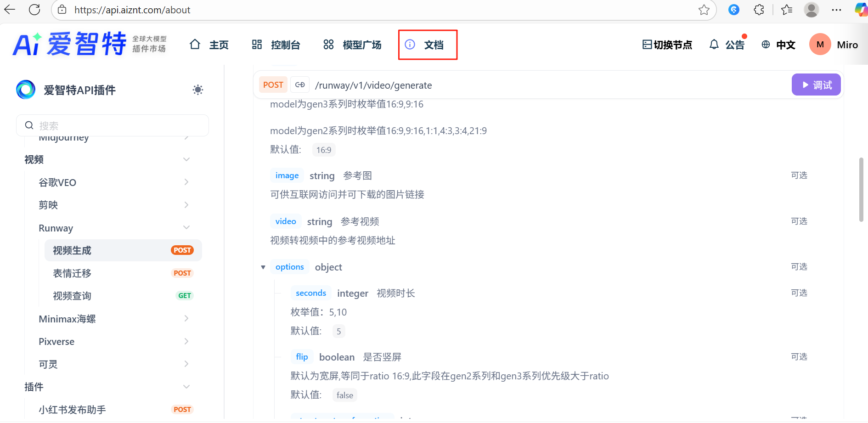Screen dimensions: 868x423
Task: Click the flip parameter tag
Action: 302,357
